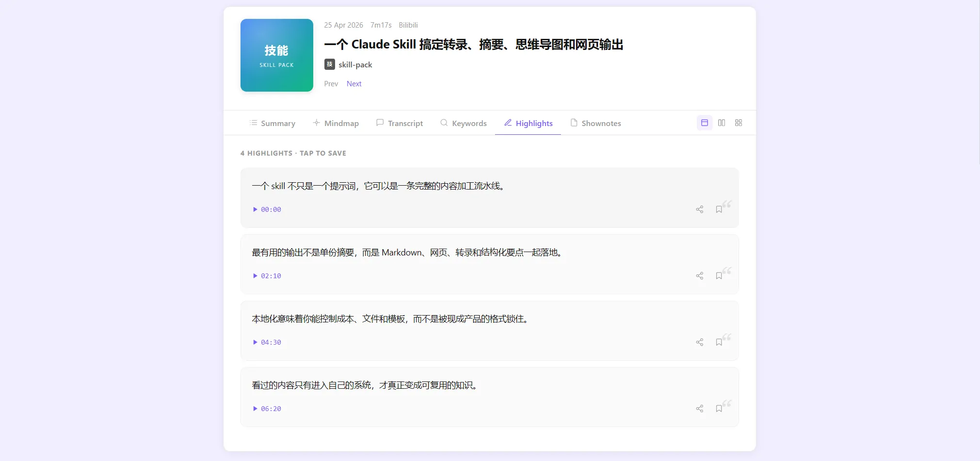Click the Claude Skill episode title
The width and height of the screenshot is (980, 461).
pos(474,45)
